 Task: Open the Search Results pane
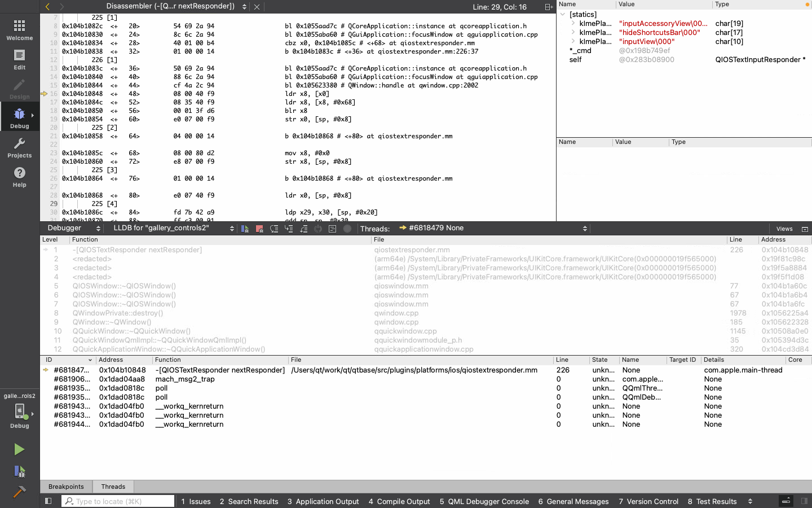click(249, 501)
